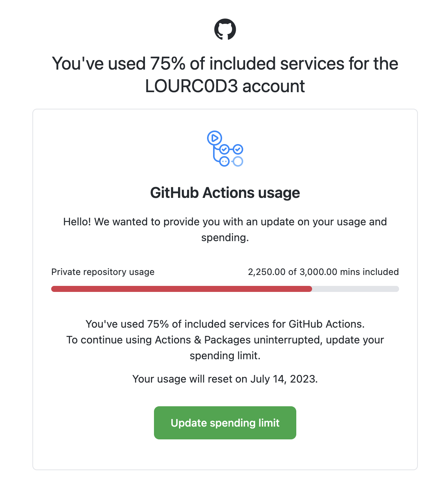448x480 pixels.
Task: Click the GitHub Actions workflow icon
Action: coord(225,149)
